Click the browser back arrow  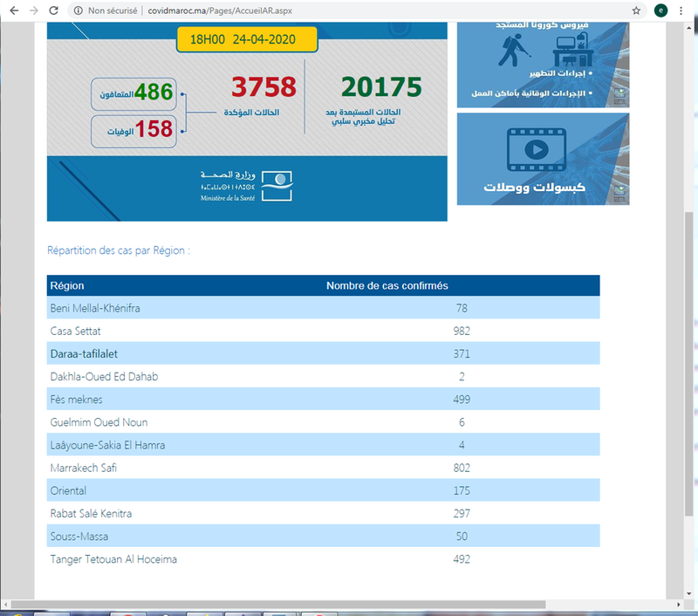coord(11,10)
